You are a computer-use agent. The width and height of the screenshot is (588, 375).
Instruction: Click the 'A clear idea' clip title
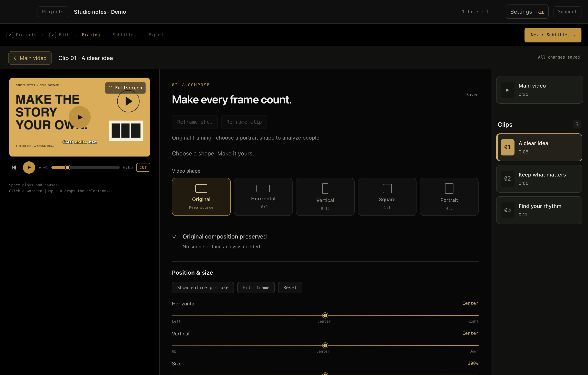pyautogui.click(x=533, y=143)
